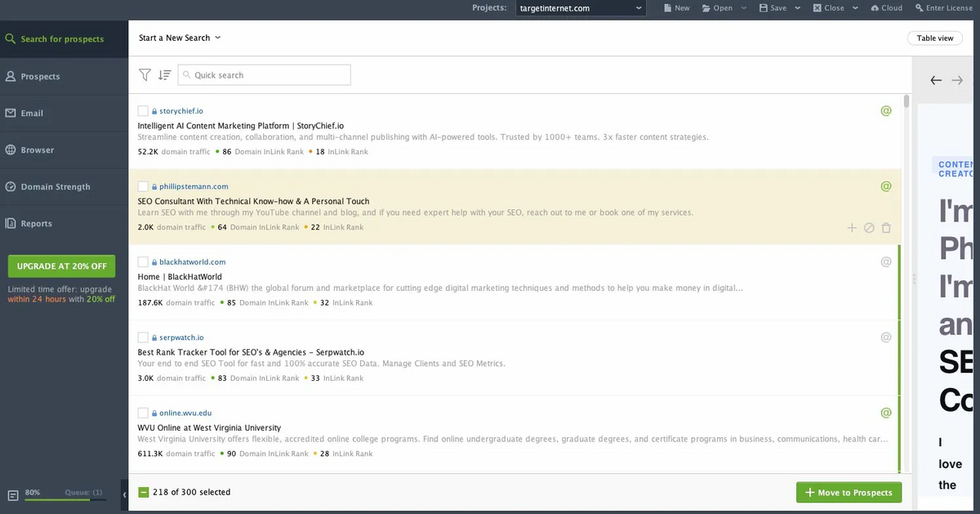Open the Email section
The width and height of the screenshot is (980, 514).
[x=64, y=113]
